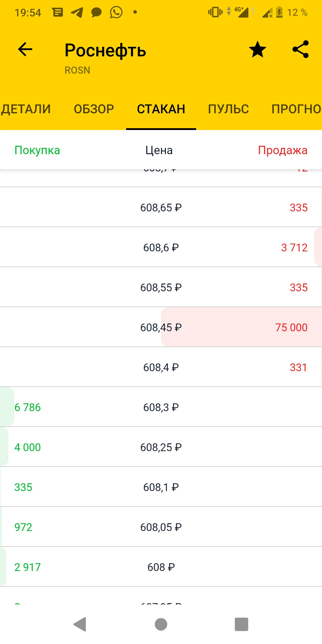Tap the Продажа column header

[x=283, y=150]
